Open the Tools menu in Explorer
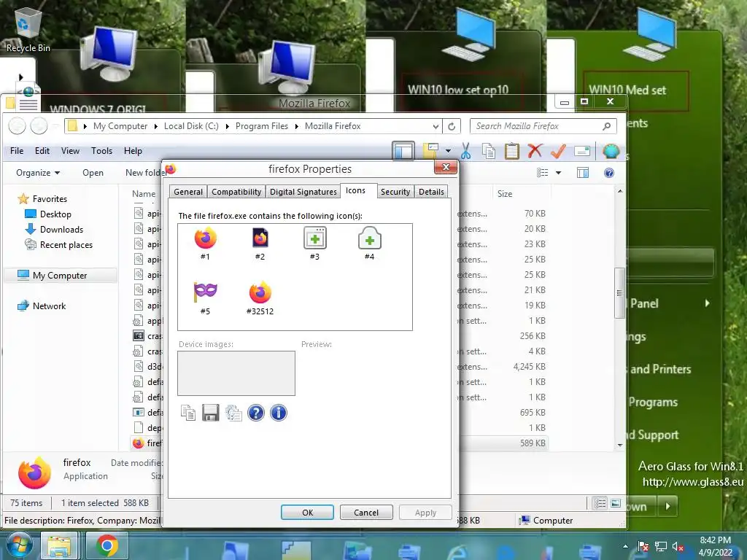747x560 pixels. coord(101,151)
